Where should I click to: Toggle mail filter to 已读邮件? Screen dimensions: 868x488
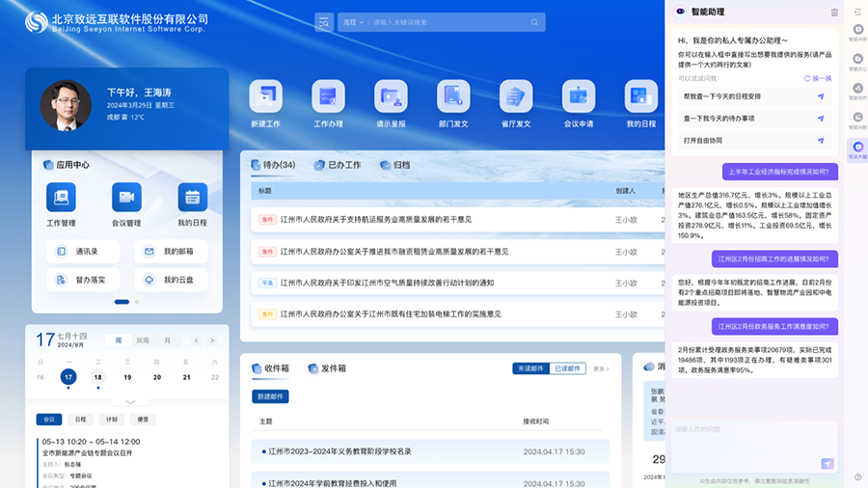(x=568, y=368)
